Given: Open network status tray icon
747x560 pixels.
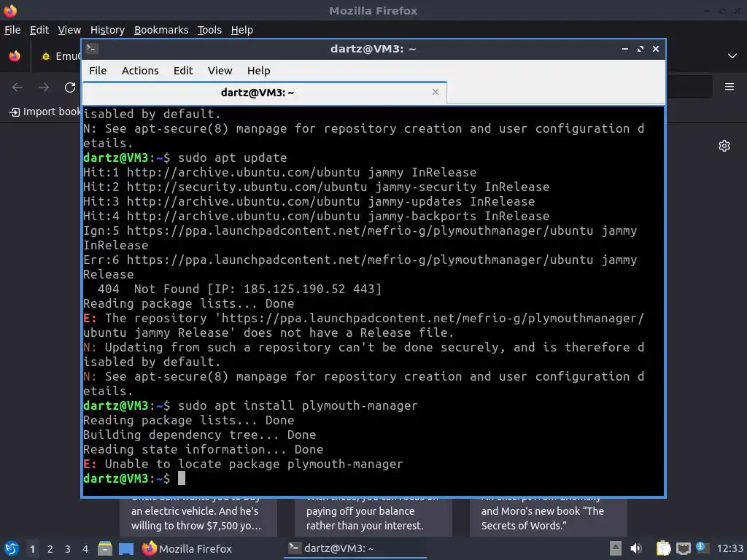Looking at the screenshot, I should click(x=683, y=548).
